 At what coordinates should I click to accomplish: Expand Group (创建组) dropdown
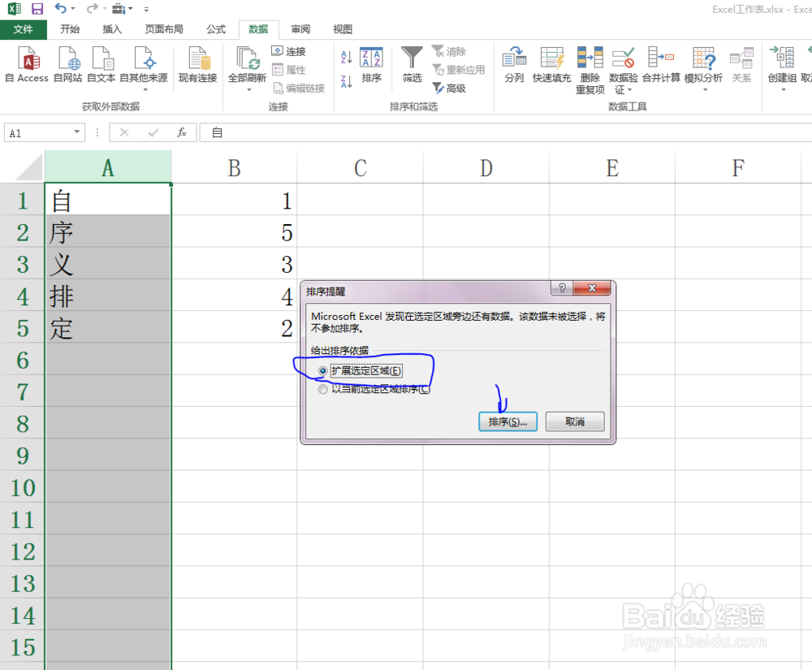(x=783, y=90)
